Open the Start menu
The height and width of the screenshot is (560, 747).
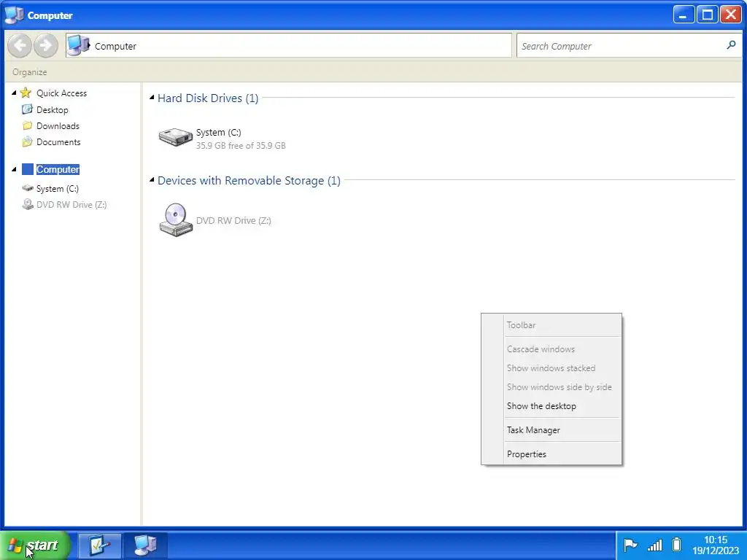(x=35, y=545)
